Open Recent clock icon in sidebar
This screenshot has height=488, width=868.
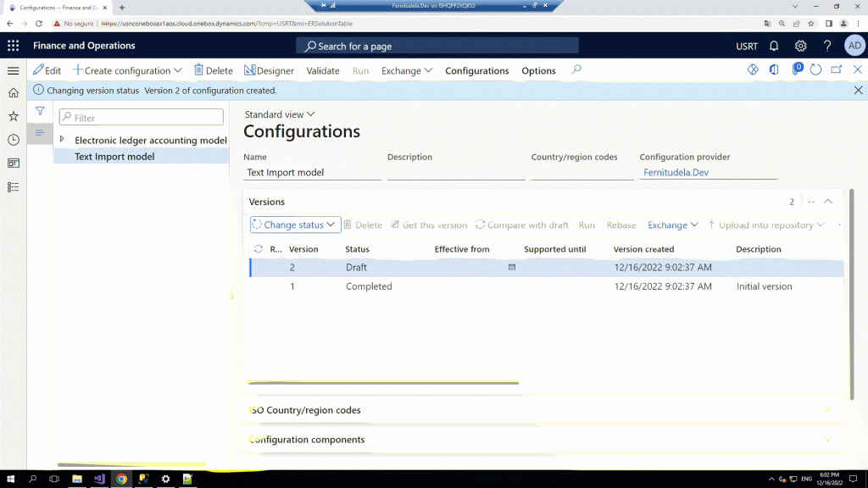pos(13,140)
